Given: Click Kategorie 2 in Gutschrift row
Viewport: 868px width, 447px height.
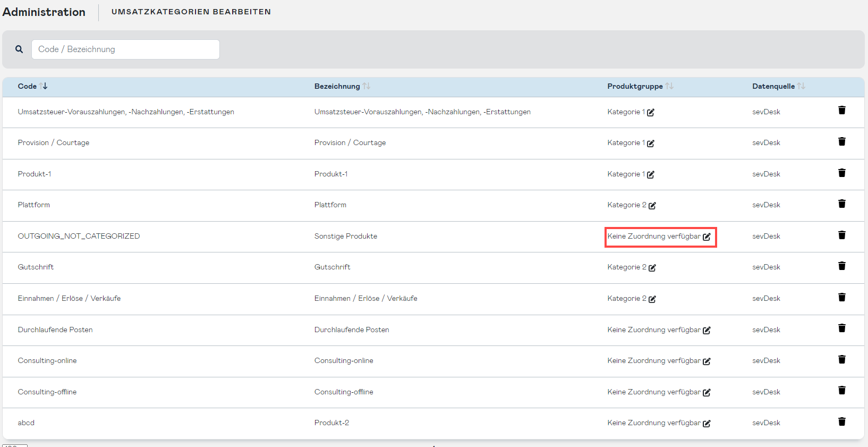Looking at the screenshot, I should 627,267.
